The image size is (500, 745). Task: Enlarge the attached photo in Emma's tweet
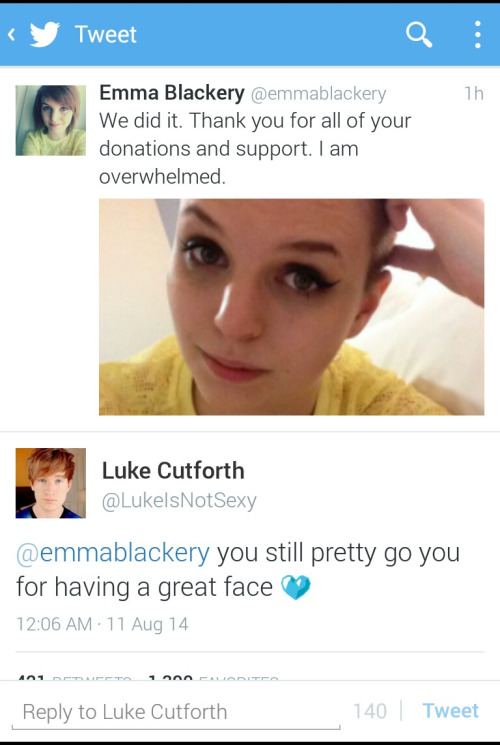click(291, 307)
